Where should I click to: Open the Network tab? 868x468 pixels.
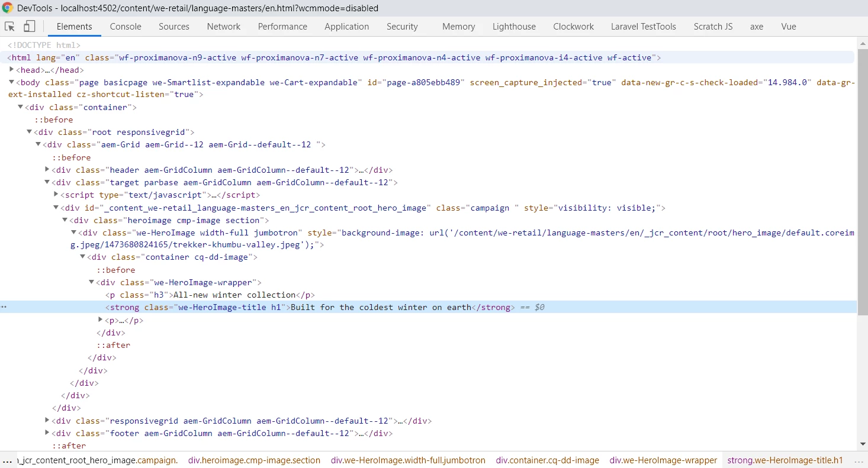[224, 27]
